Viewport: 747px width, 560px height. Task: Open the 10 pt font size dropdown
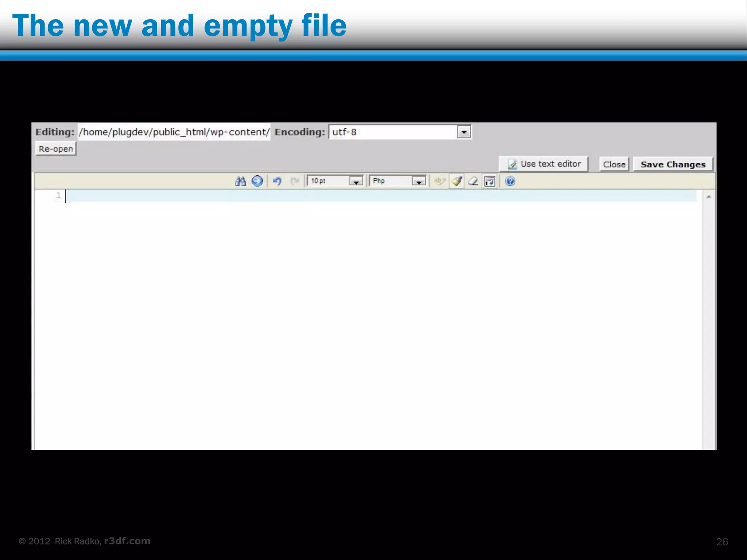[x=335, y=181]
